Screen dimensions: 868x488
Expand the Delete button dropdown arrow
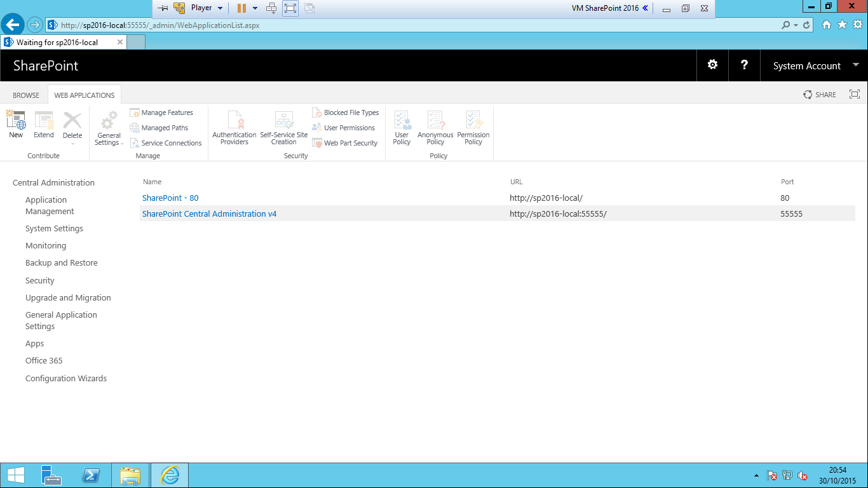(72, 144)
